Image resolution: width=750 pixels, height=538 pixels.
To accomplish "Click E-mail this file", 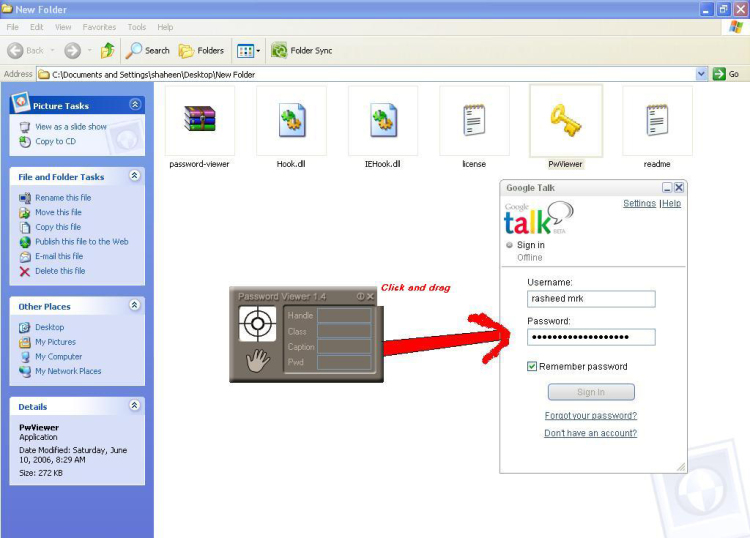I will click(59, 256).
